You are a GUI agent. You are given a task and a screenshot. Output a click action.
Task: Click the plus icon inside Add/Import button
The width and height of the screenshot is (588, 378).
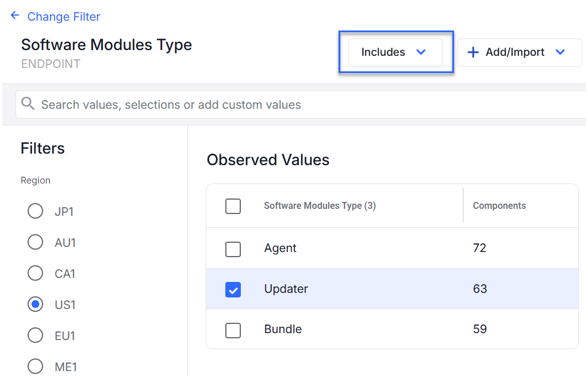coord(472,52)
